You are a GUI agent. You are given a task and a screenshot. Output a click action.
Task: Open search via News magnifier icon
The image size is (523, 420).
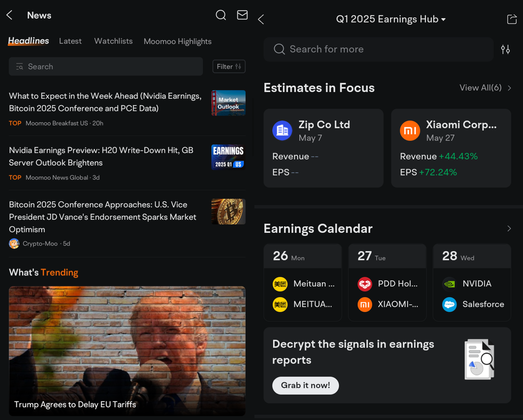[x=221, y=15]
